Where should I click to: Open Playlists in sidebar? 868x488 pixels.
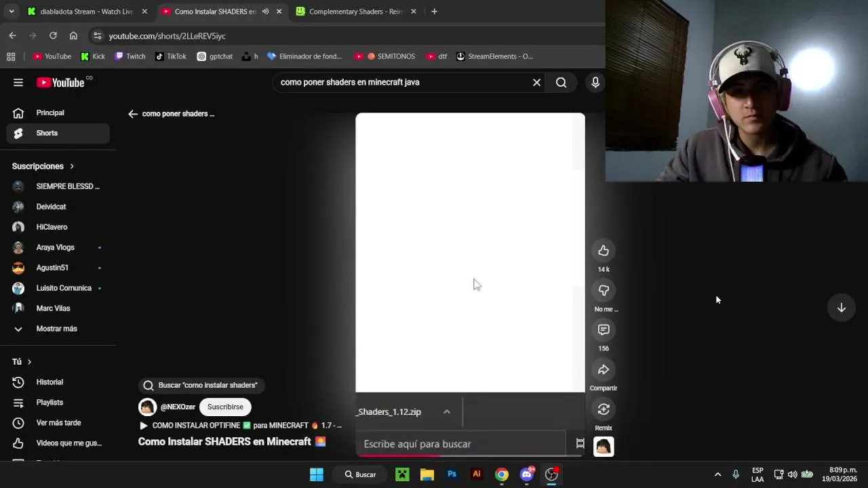point(58,403)
